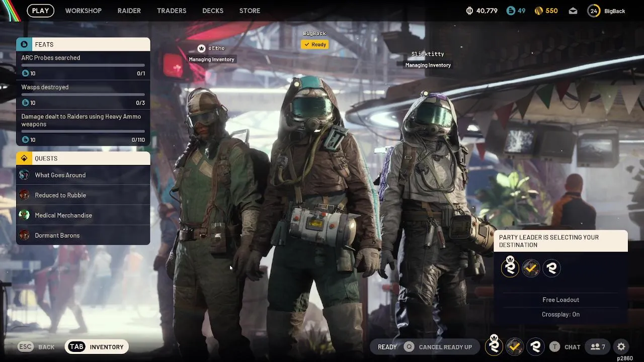Click the ARC Probes searched progress bar
The image size is (644, 362).
[x=83, y=65]
